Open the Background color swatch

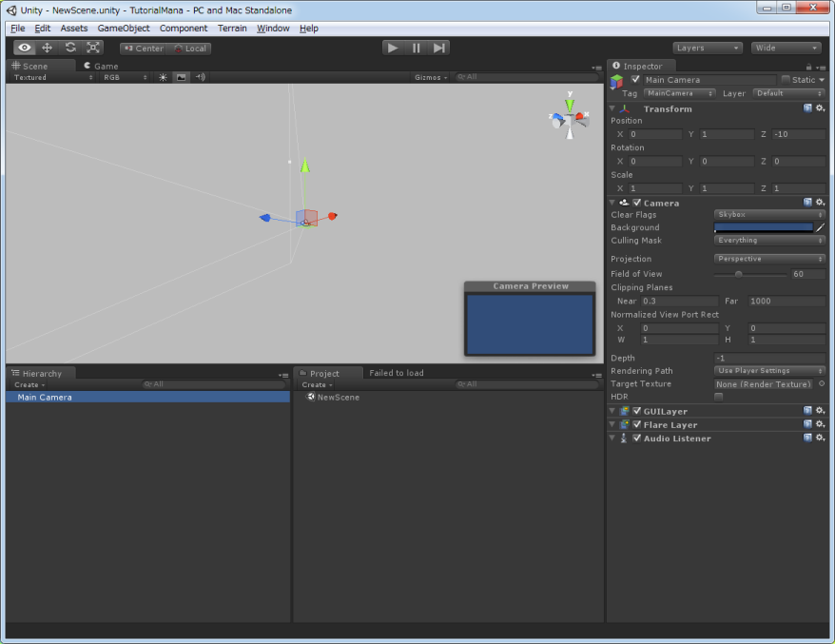coord(764,227)
